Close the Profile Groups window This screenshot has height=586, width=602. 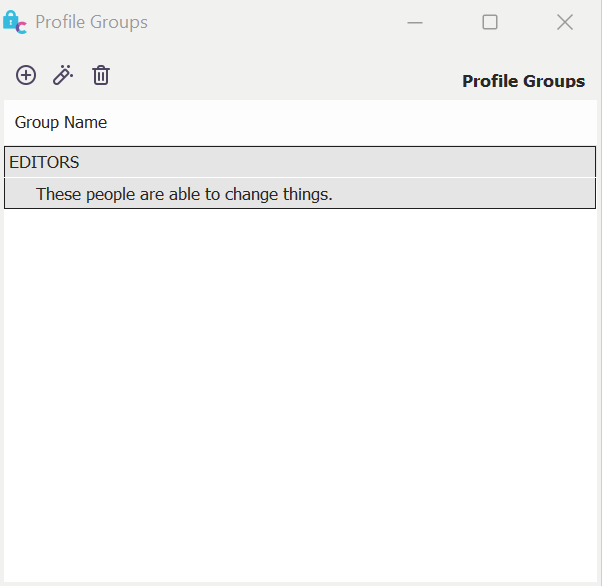click(x=565, y=22)
